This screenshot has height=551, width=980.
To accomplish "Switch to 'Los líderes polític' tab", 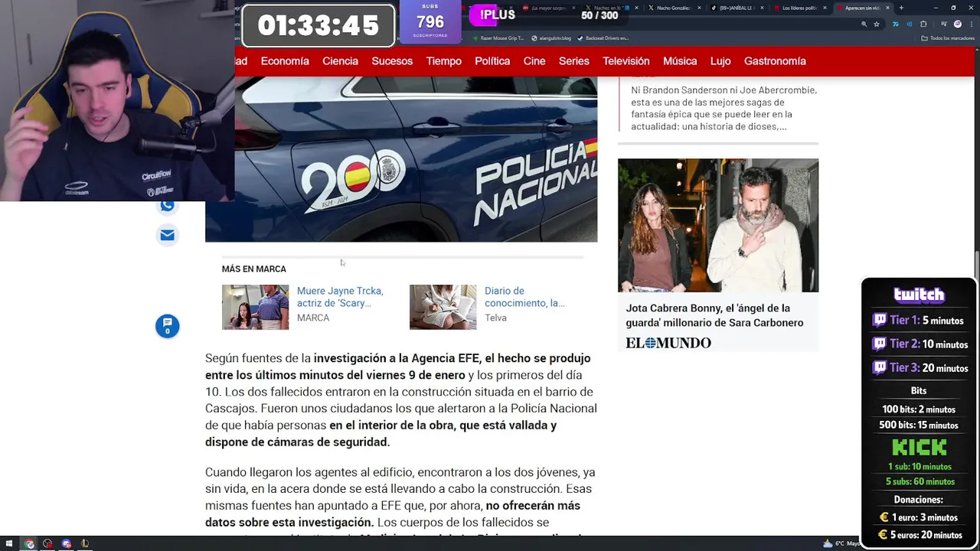I will click(x=799, y=8).
